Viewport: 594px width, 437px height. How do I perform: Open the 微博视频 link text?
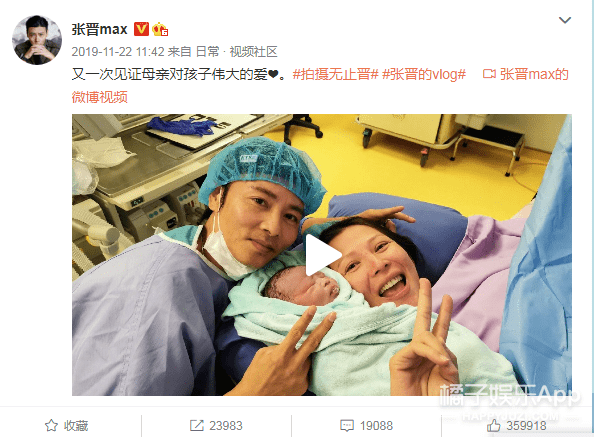pos(100,97)
